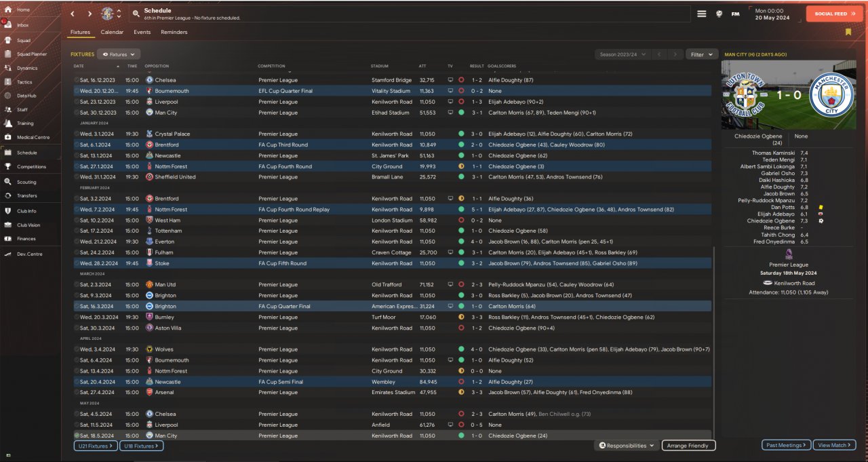Viewport: 868px width, 462px height.
Task: Click the FM logo menu
Action: pos(735,14)
